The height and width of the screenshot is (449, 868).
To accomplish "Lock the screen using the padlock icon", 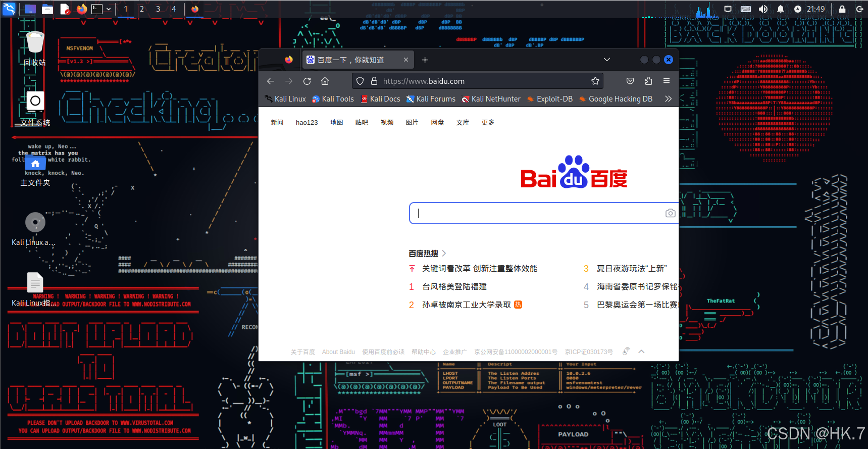I will point(842,9).
